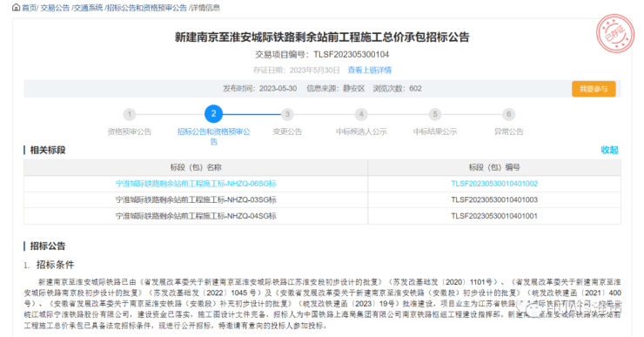Select the NHZQ-04SG标 row name
Screen dimensions: 644x337
tap(196, 216)
